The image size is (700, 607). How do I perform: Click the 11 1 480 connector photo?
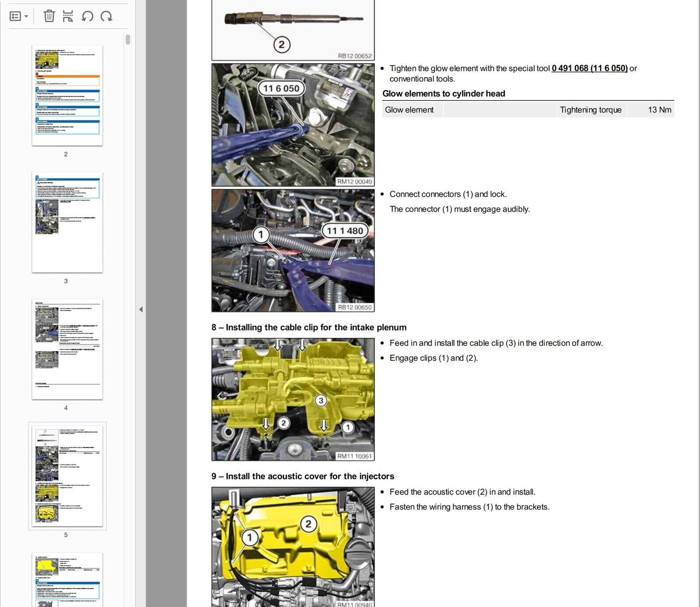pos(293,250)
